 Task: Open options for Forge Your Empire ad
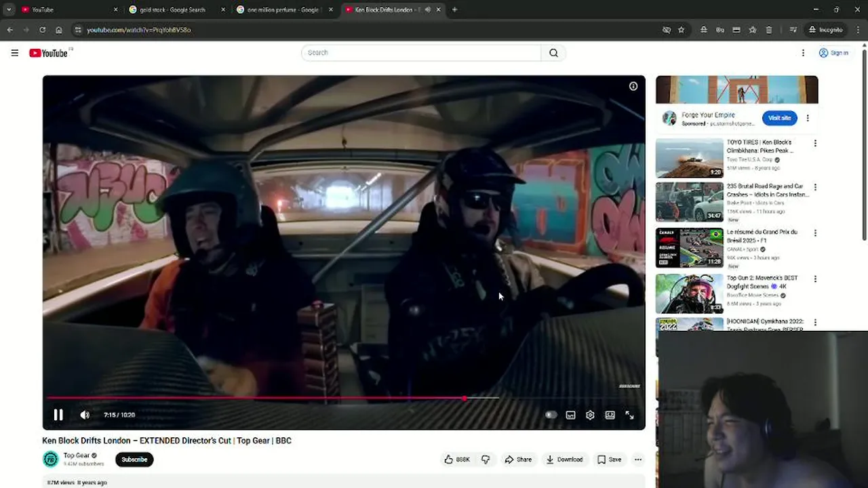click(808, 118)
